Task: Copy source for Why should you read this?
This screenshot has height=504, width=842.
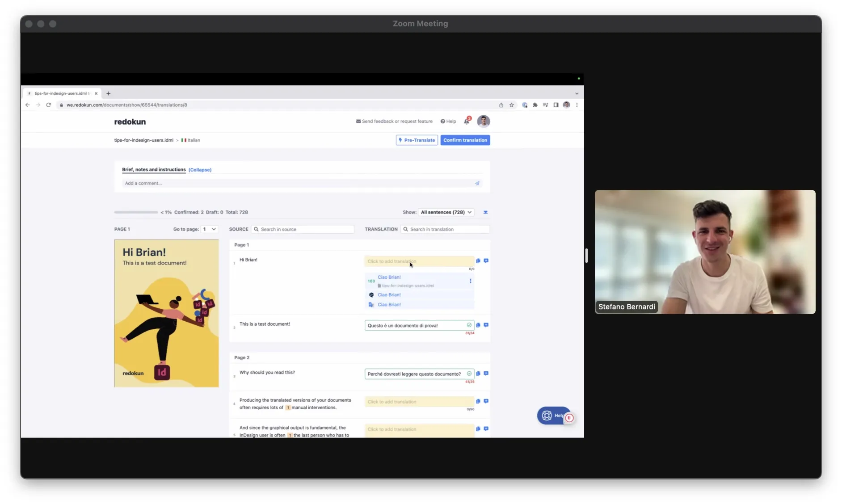Action: pyautogui.click(x=478, y=374)
